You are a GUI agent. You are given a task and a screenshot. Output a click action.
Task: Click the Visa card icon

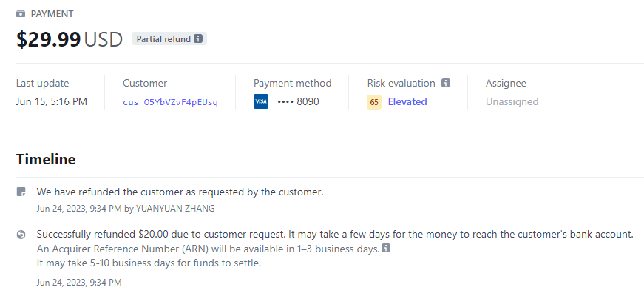[x=261, y=101]
